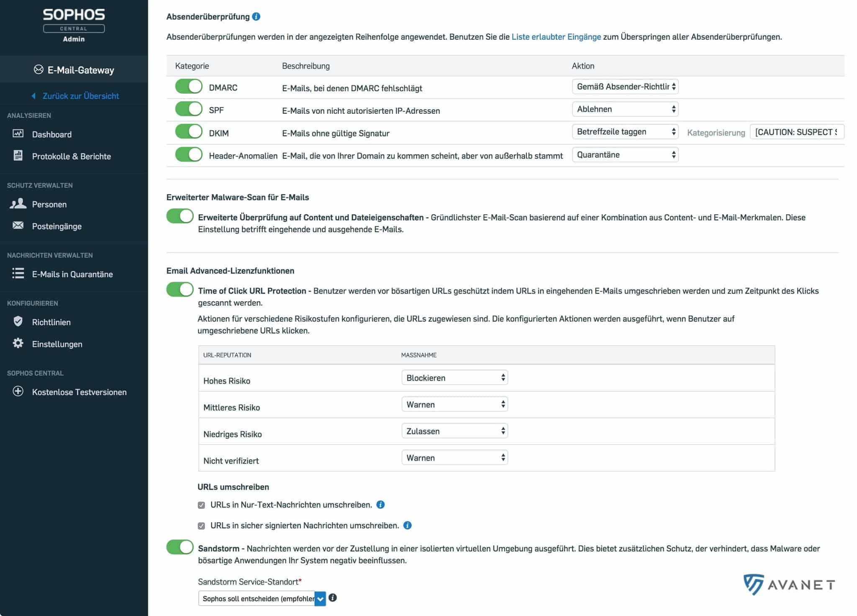The width and height of the screenshot is (857, 616).
Task: Click the Dashboard chart icon in sidebar
Action: click(18, 134)
